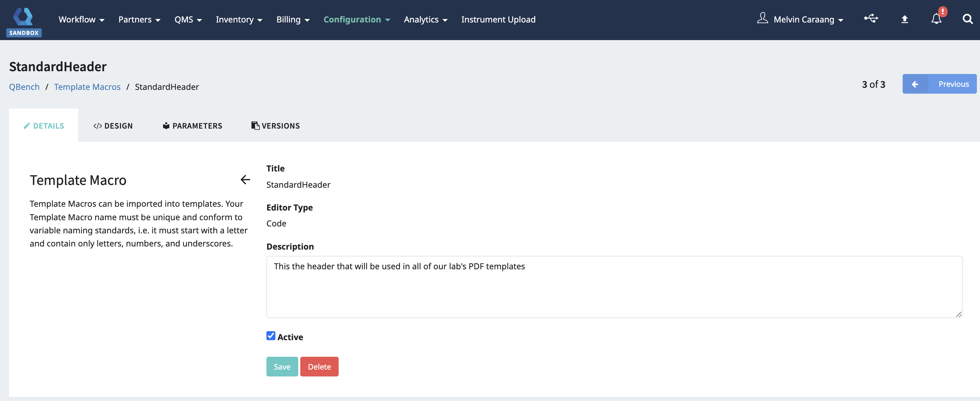The height and width of the screenshot is (401, 980).
Task: Go to Template Macros breadcrumb link
Action: click(87, 87)
